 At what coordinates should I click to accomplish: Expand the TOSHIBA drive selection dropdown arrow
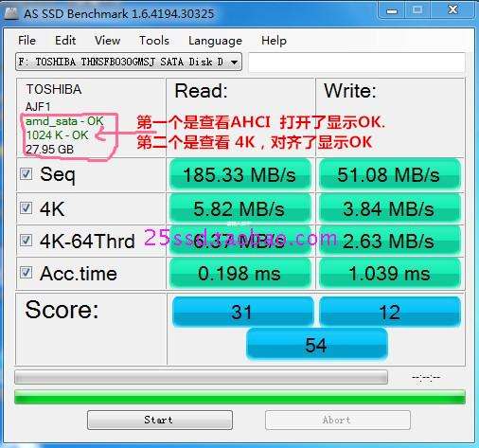coord(234,63)
